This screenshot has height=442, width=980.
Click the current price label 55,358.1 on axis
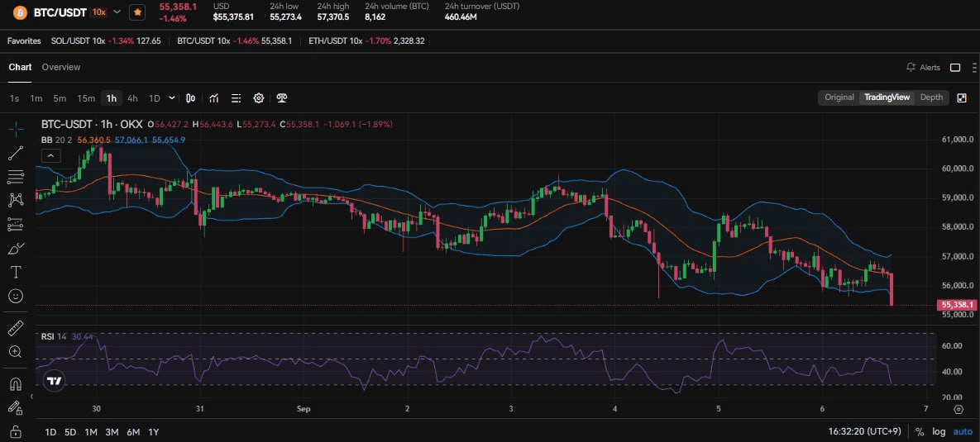pos(956,305)
